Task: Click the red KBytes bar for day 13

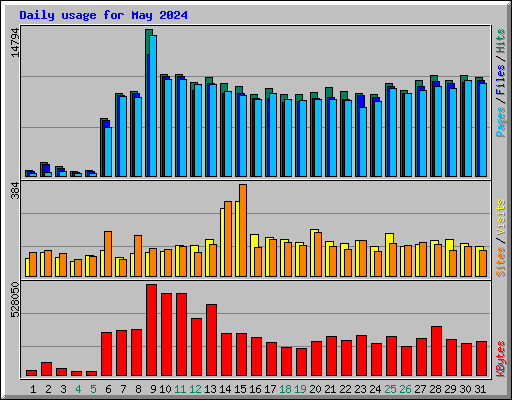Action: tap(211, 340)
